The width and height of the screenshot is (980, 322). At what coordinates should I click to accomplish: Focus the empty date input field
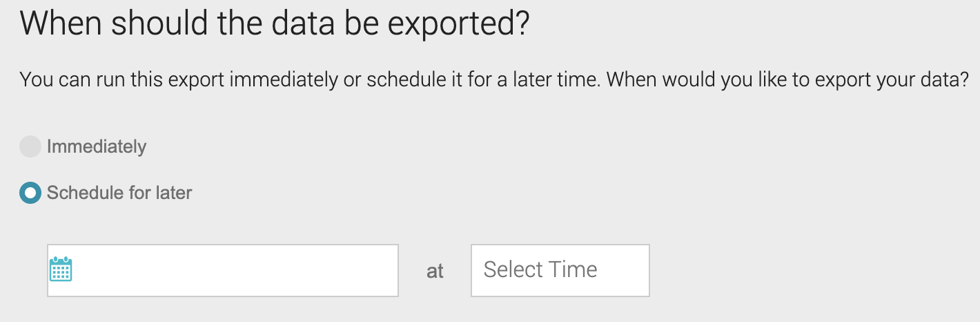click(223, 270)
